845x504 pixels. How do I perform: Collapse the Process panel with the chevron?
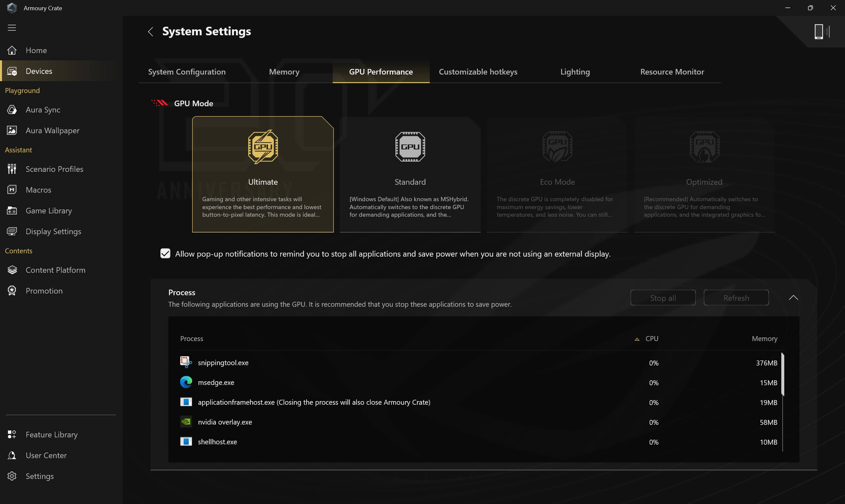click(x=794, y=298)
